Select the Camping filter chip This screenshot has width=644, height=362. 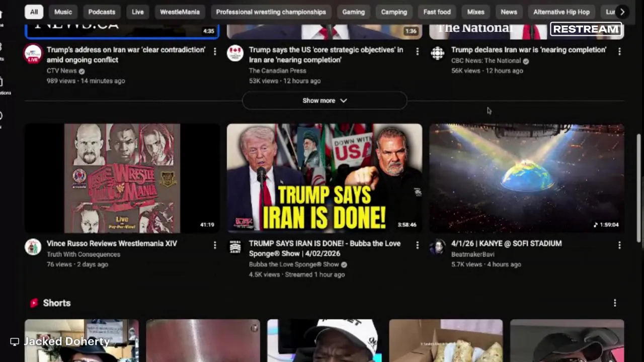pyautogui.click(x=394, y=12)
